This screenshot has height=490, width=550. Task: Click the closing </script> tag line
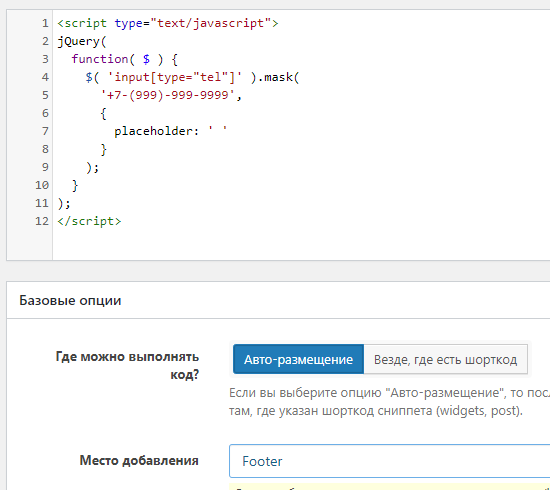tap(89, 221)
